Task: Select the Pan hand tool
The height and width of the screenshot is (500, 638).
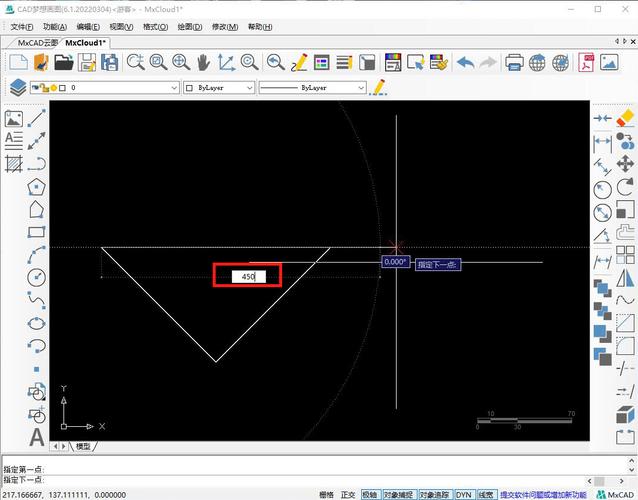Action: (x=204, y=62)
